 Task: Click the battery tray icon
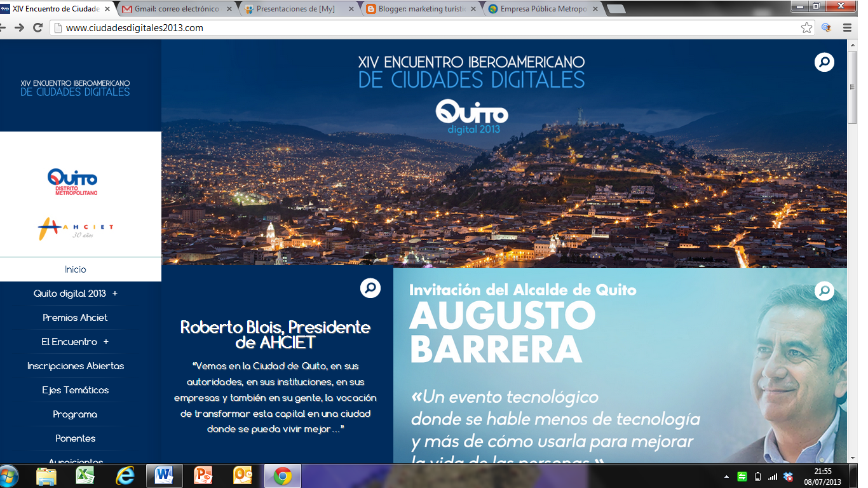757,476
